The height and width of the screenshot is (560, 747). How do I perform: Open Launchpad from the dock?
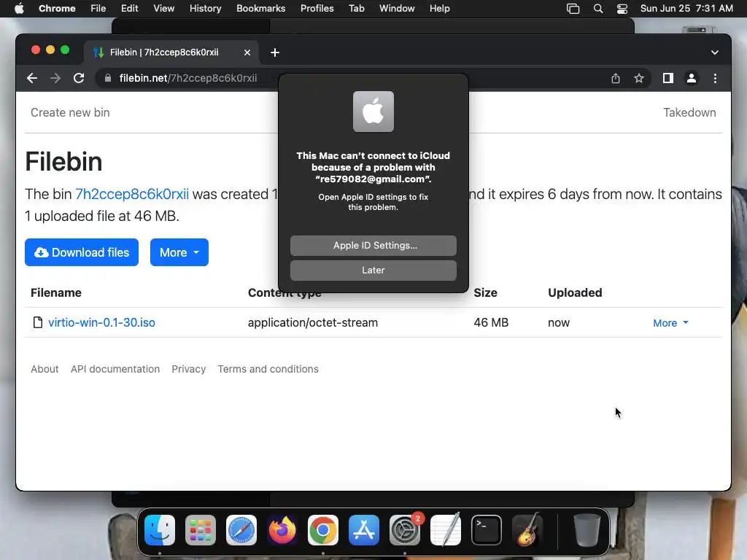(x=200, y=529)
